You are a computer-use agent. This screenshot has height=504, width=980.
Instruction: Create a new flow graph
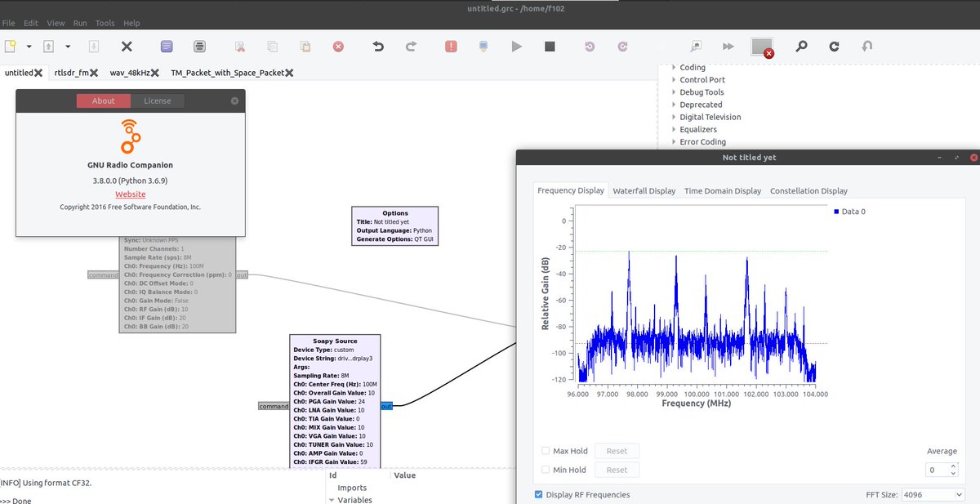[11, 47]
